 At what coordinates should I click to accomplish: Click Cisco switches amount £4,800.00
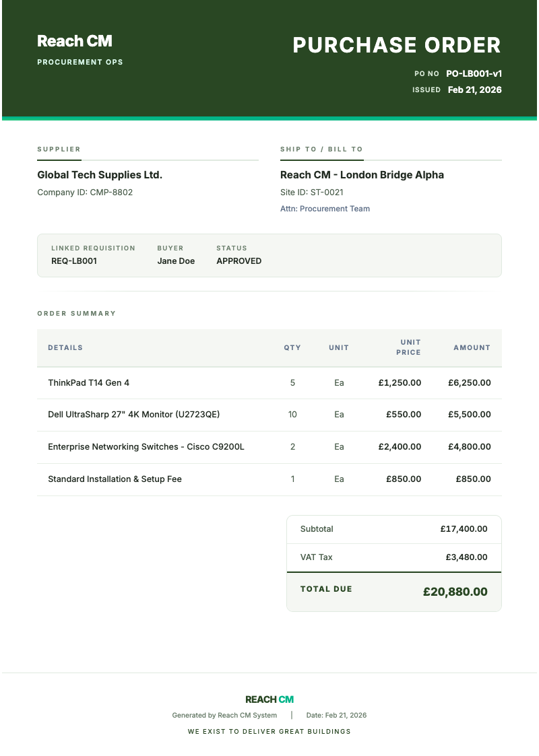(470, 446)
